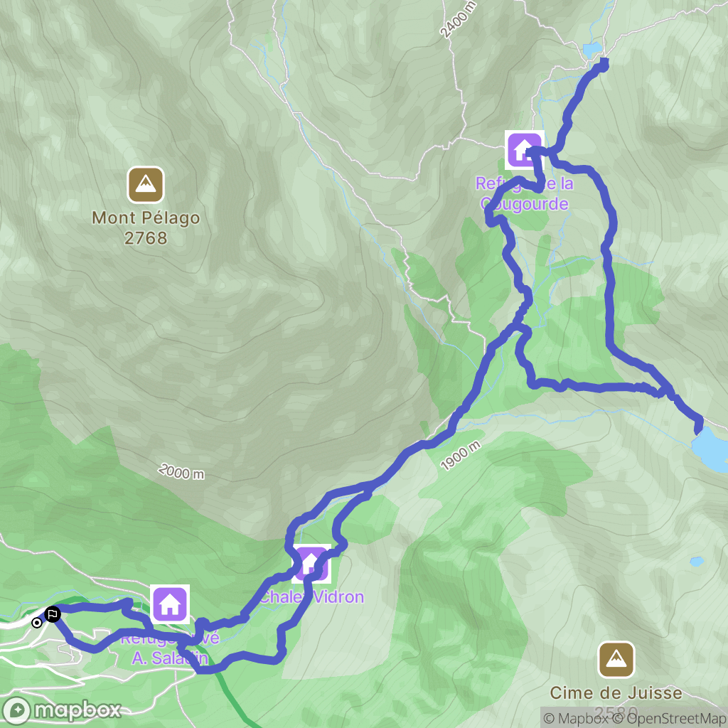728x728 pixels.
Task: Click the Refuge de la Cougourde text label
Action: click(524, 193)
